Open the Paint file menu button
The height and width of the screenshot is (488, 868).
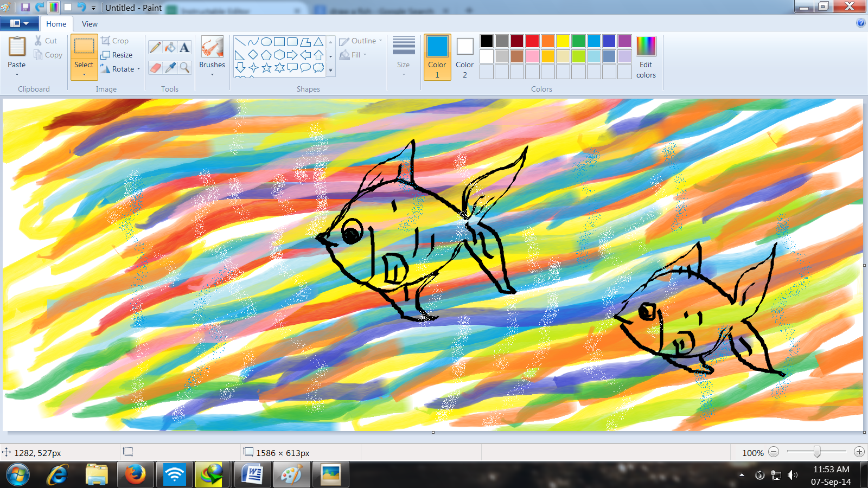(20, 23)
